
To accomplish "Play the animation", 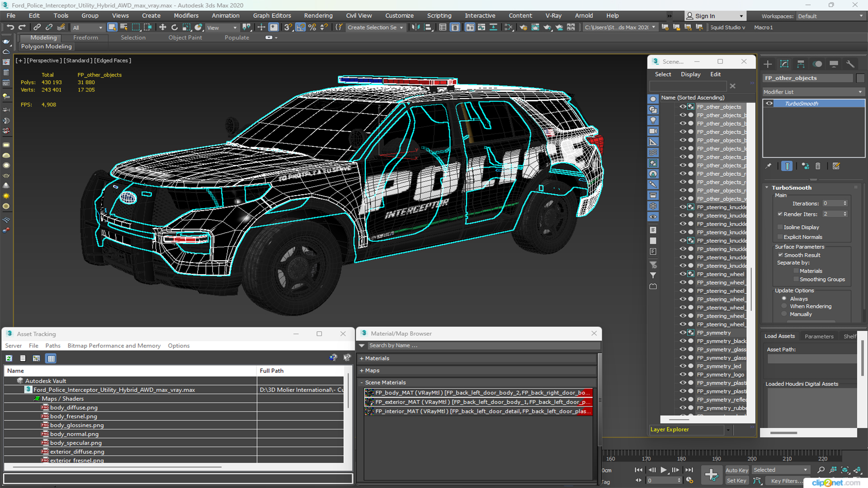I will click(x=663, y=470).
